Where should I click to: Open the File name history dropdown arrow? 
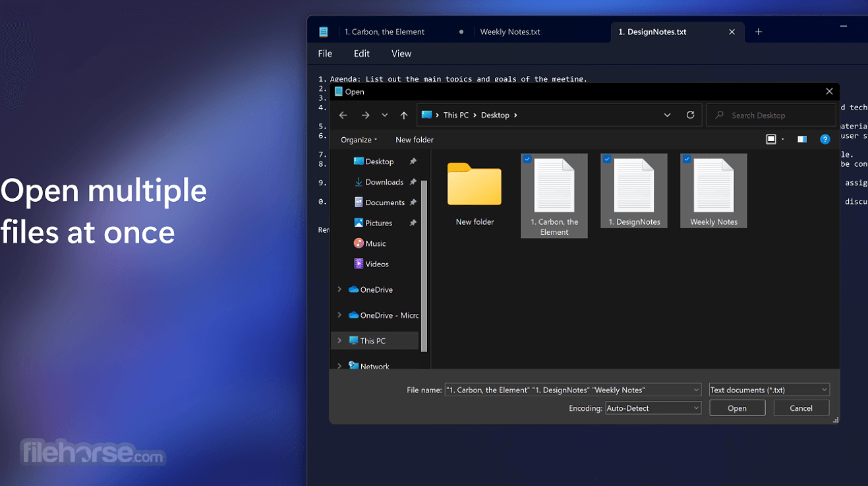696,390
